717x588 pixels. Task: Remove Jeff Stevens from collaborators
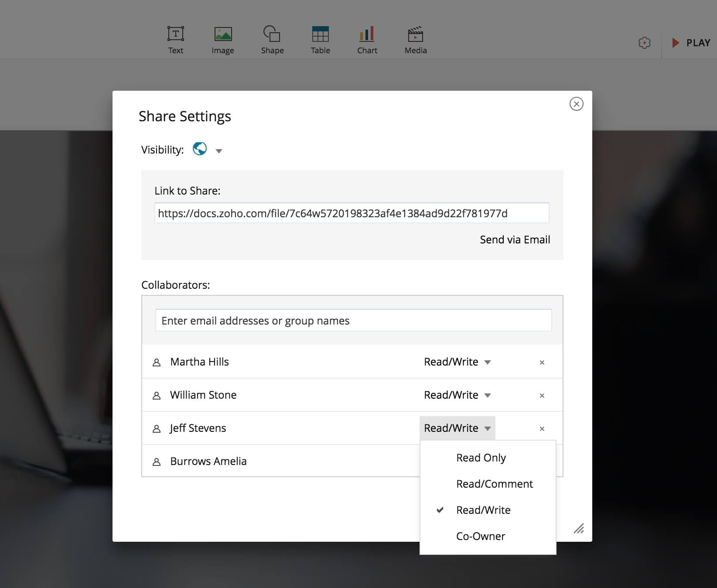[x=542, y=429]
